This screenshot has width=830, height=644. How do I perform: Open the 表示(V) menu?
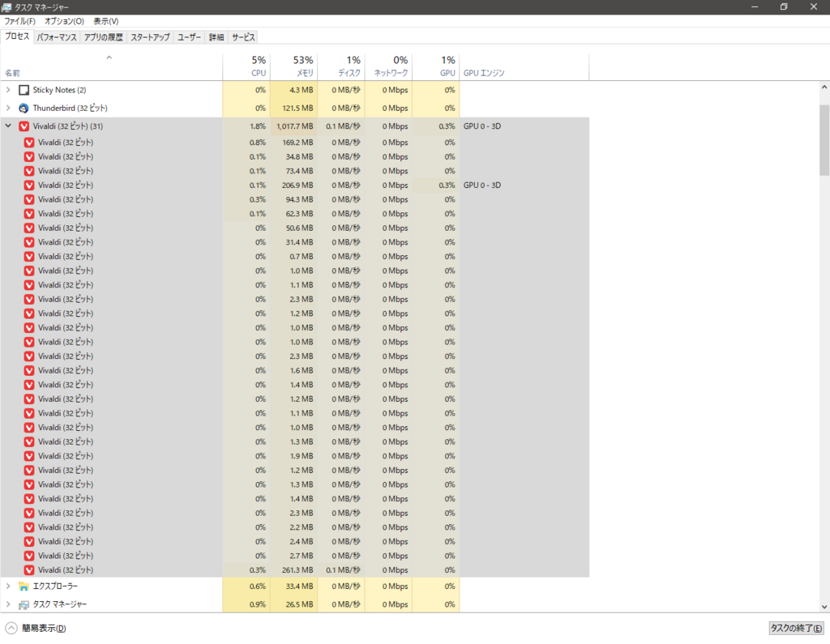click(x=106, y=21)
